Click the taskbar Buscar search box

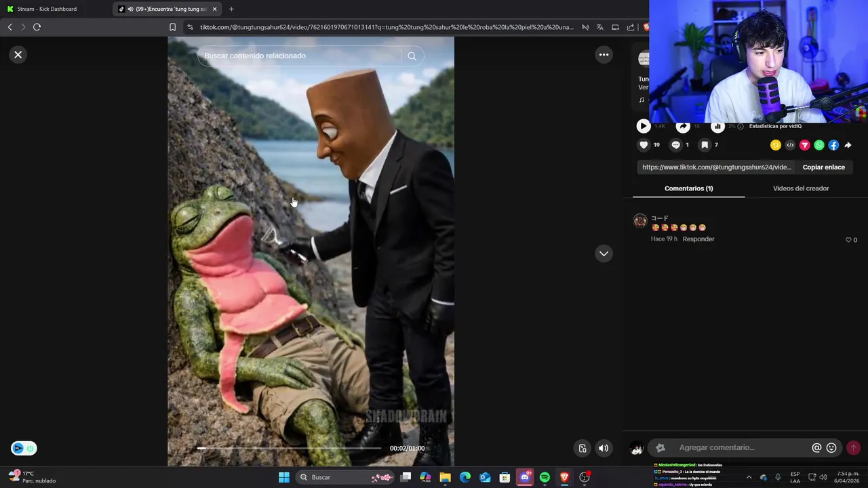[346, 477]
